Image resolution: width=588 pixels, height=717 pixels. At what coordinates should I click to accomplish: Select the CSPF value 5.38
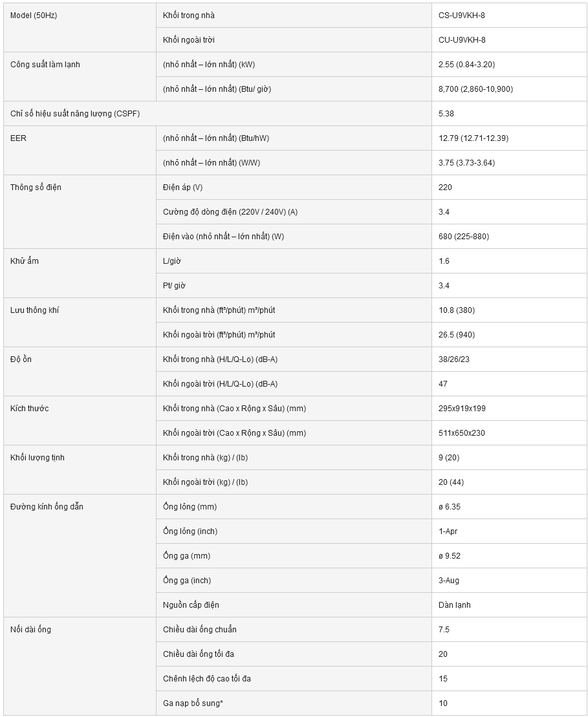[446, 114]
